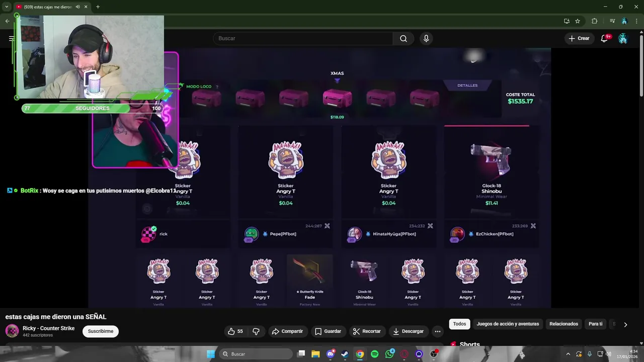Image resolution: width=644 pixels, height=362 pixels.
Task: Like the video with thumbs up
Action: click(x=235, y=331)
